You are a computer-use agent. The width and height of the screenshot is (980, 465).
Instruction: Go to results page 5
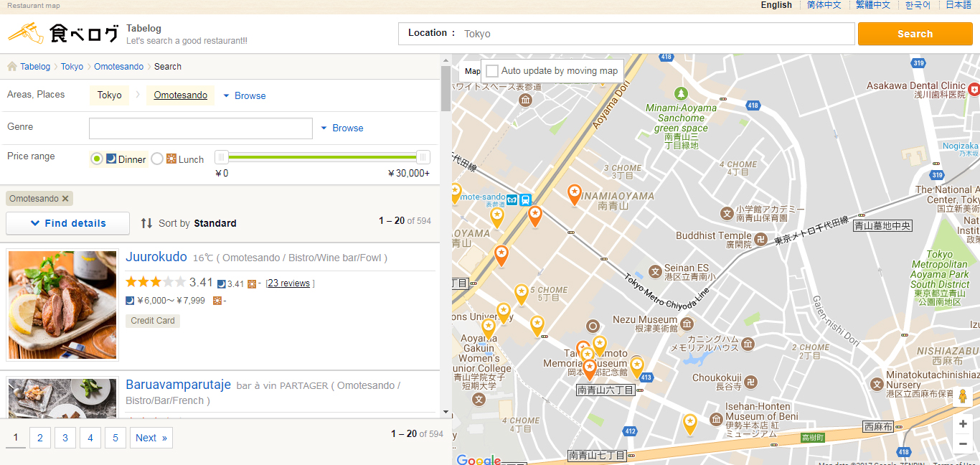[x=116, y=438]
